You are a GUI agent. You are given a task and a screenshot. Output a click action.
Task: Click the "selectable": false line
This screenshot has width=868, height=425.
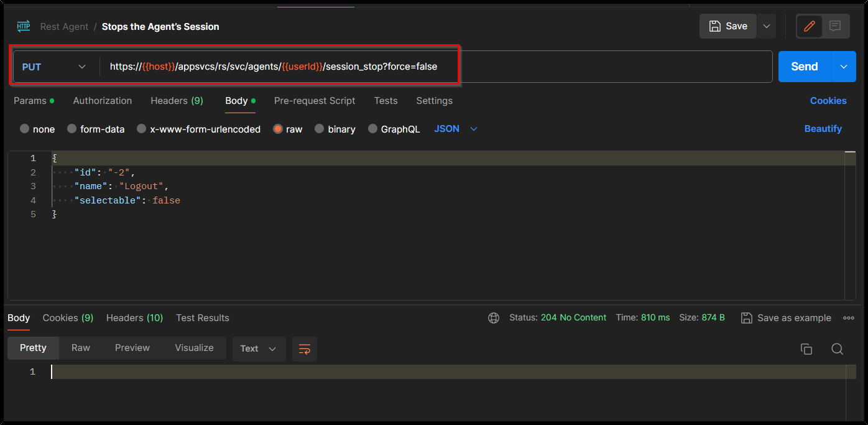point(127,200)
